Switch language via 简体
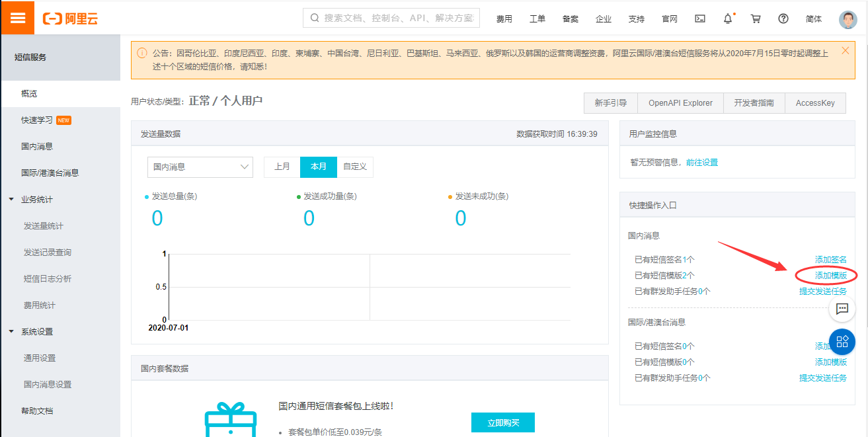Viewport: 868px width, 437px height. [814, 19]
